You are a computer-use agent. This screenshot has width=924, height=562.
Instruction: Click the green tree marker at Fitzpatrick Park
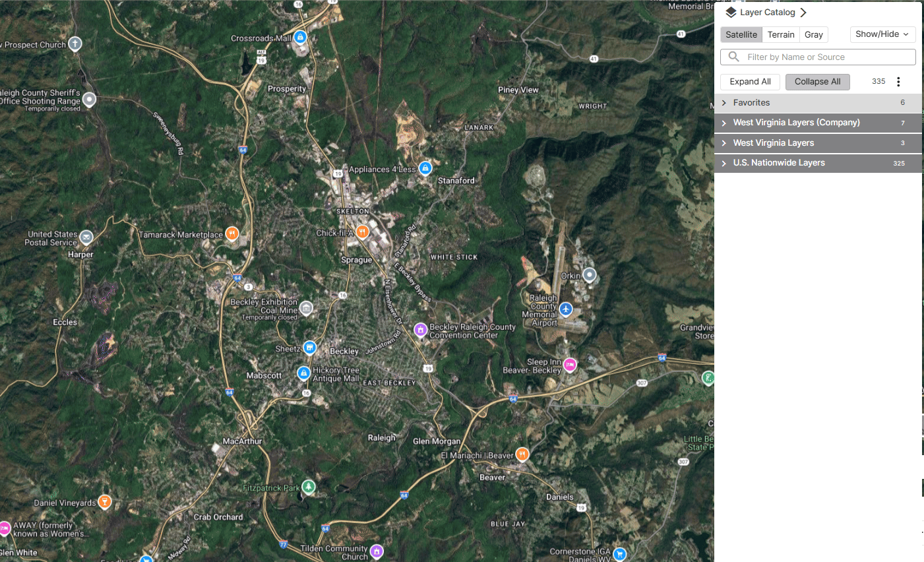(309, 487)
